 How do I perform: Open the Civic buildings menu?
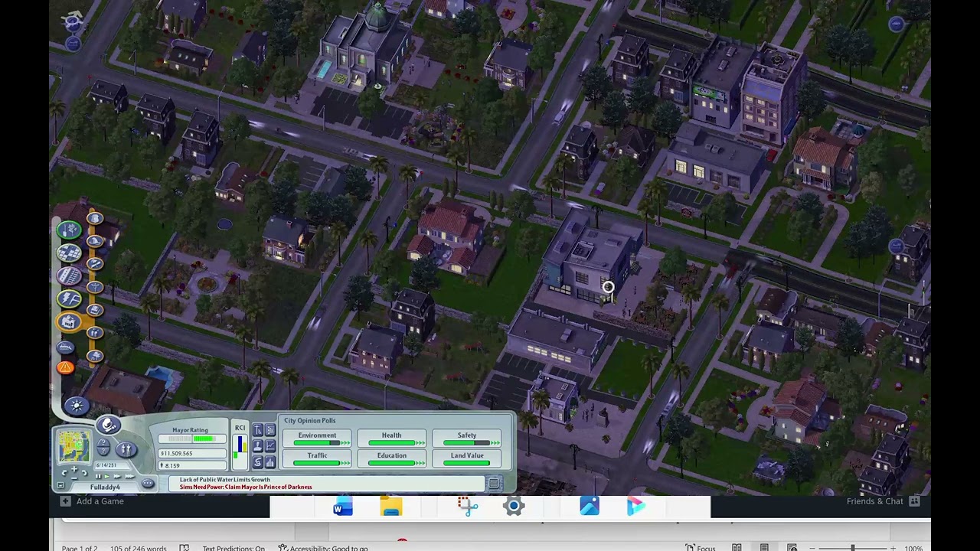coord(69,321)
